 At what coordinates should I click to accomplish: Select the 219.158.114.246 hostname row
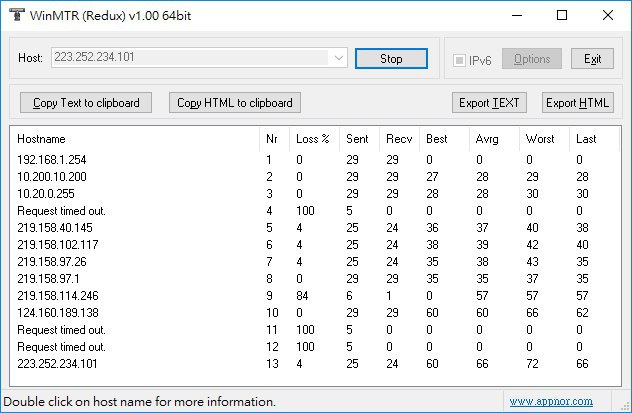pos(58,296)
